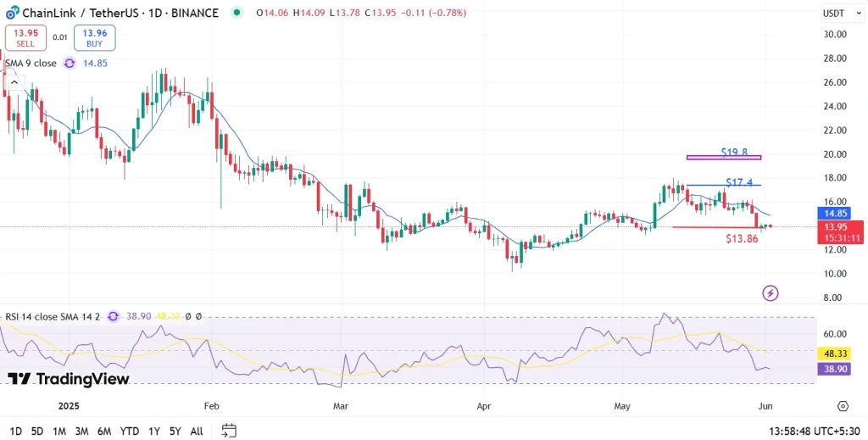Click the $19.8 resistance label

734,152
